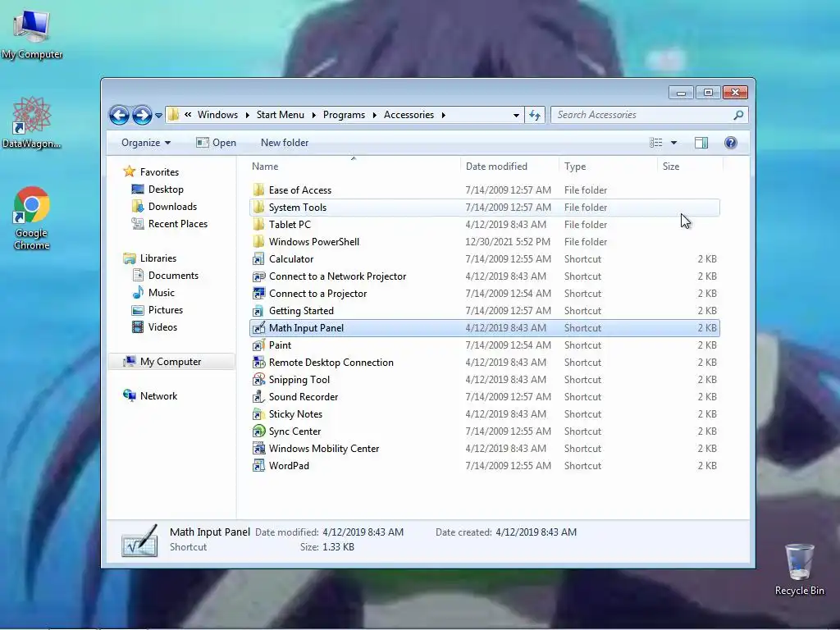The width and height of the screenshot is (840, 630).
Task: Select the Recycle Bin desktop icon
Action: pyautogui.click(x=799, y=569)
